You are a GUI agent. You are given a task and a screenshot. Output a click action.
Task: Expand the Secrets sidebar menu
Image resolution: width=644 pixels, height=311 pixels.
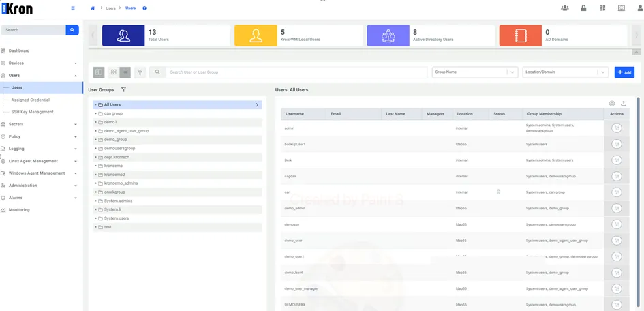[76, 125]
